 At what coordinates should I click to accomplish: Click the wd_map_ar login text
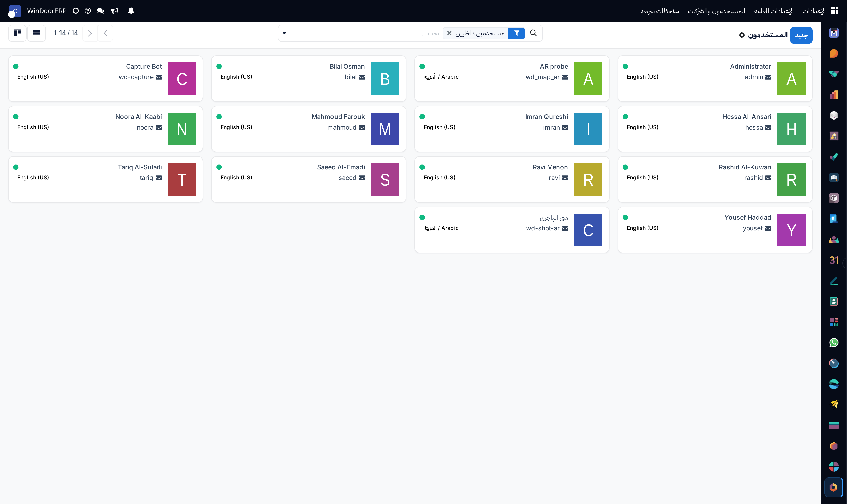542,77
